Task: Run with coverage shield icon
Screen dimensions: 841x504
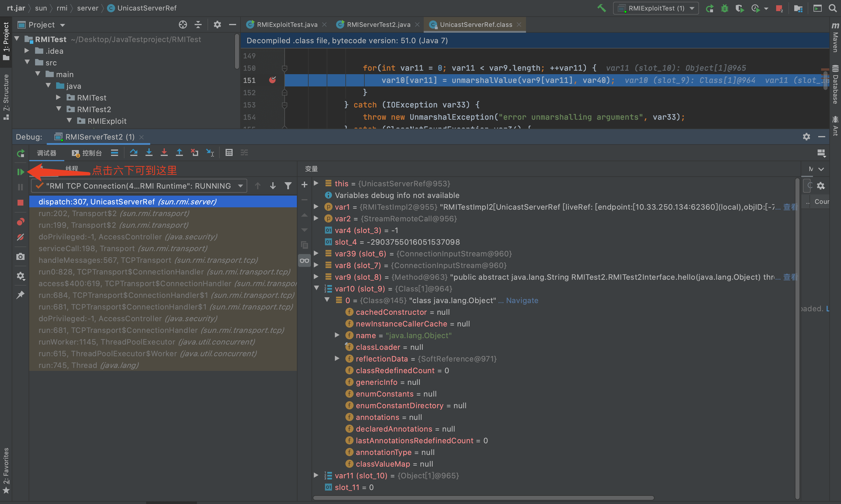Action: tap(739, 8)
